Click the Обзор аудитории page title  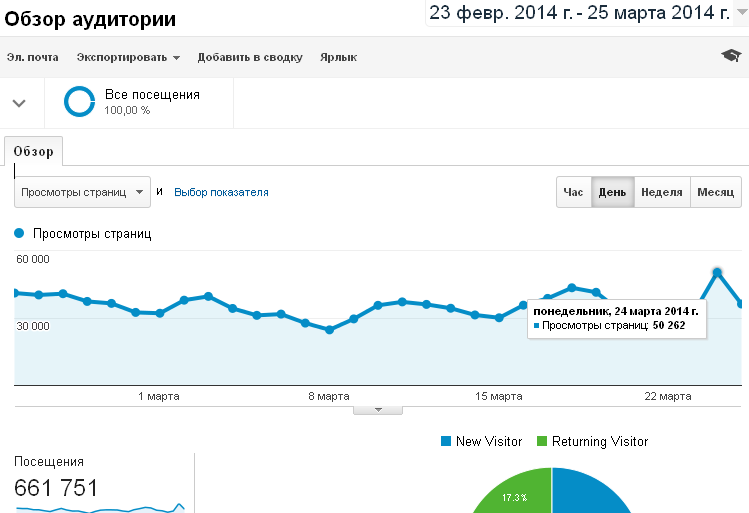90,20
